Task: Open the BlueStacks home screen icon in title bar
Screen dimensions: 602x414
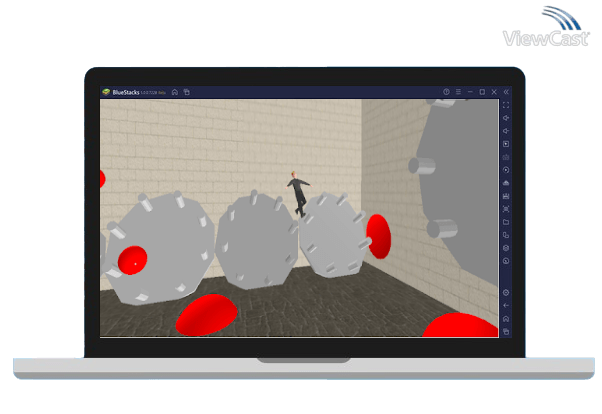Action: pos(175,92)
